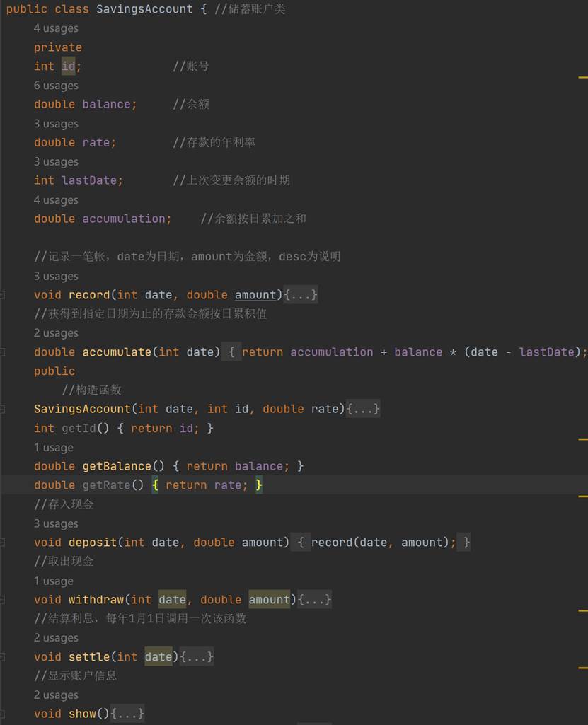Click the warning stripe marker beside the getId line

583,439
